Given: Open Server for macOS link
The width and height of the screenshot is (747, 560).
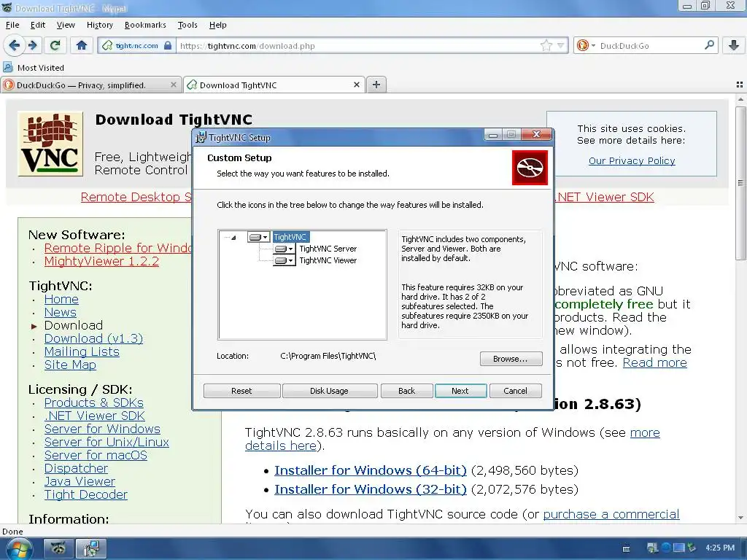Looking at the screenshot, I should click(x=96, y=455).
